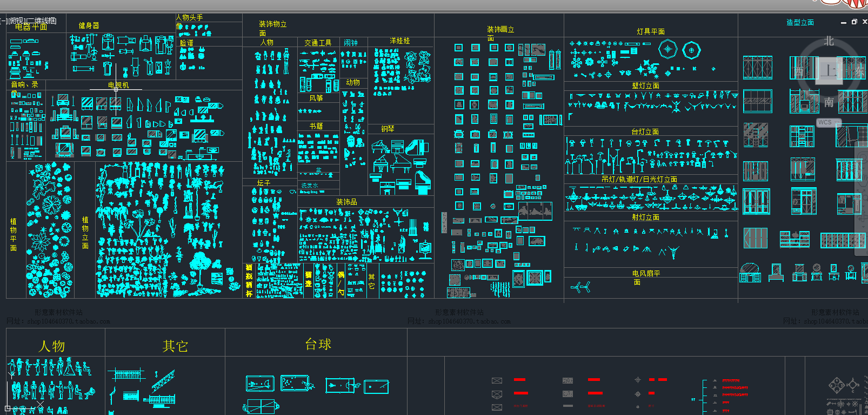Click the 造型立面 heading
The height and width of the screenshot is (415, 868).
(800, 22)
